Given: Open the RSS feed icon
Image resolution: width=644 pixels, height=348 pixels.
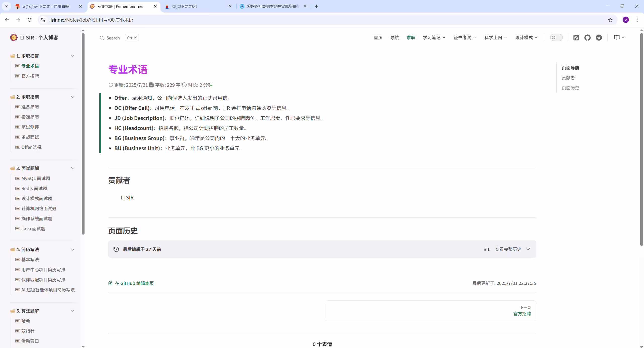Looking at the screenshot, I should (x=576, y=38).
